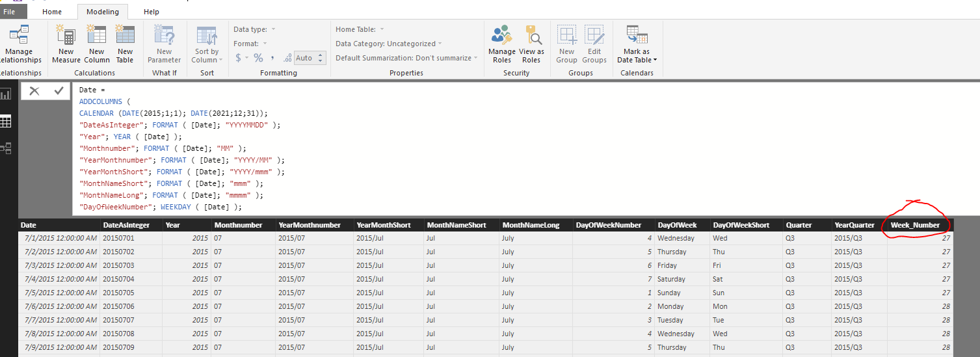Select the MonthNameShort column header
Image resolution: width=980 pixels, height=357 pixels.
(461, 225)
